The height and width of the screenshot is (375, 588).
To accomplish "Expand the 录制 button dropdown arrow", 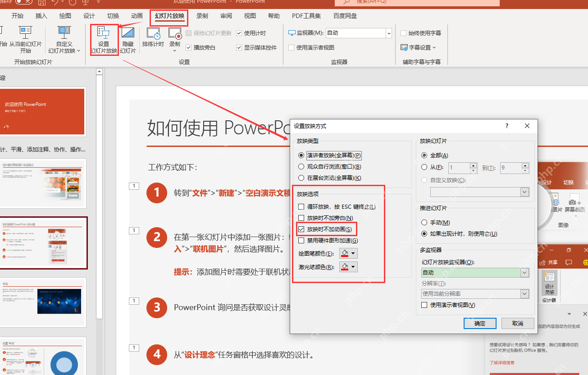I will (x=175, y=50).
